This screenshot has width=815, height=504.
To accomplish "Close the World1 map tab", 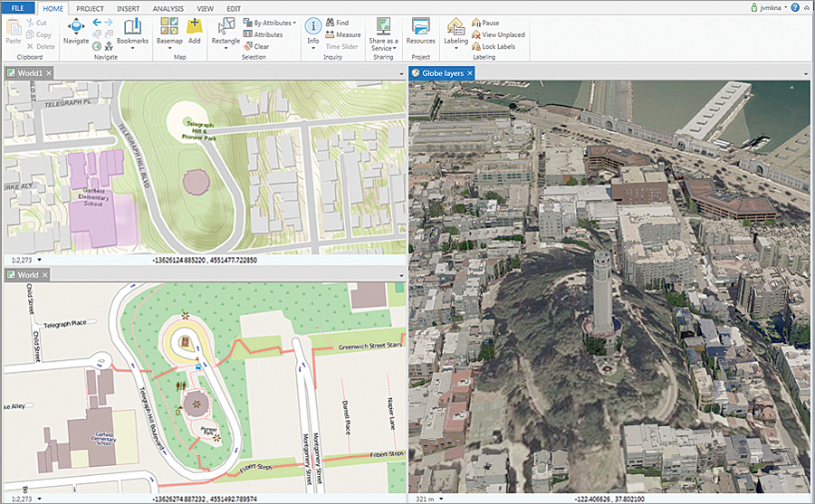I will [x=49, y=72].
